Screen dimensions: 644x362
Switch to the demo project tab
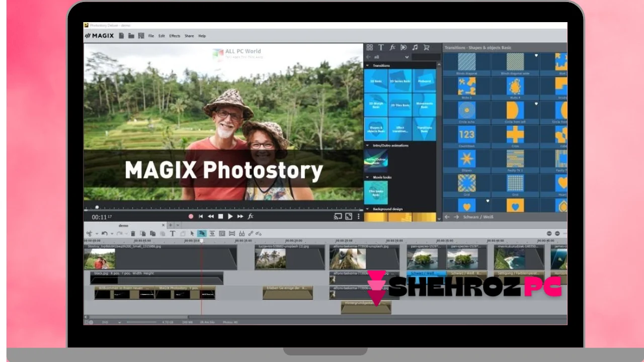(x=124, y=225)
